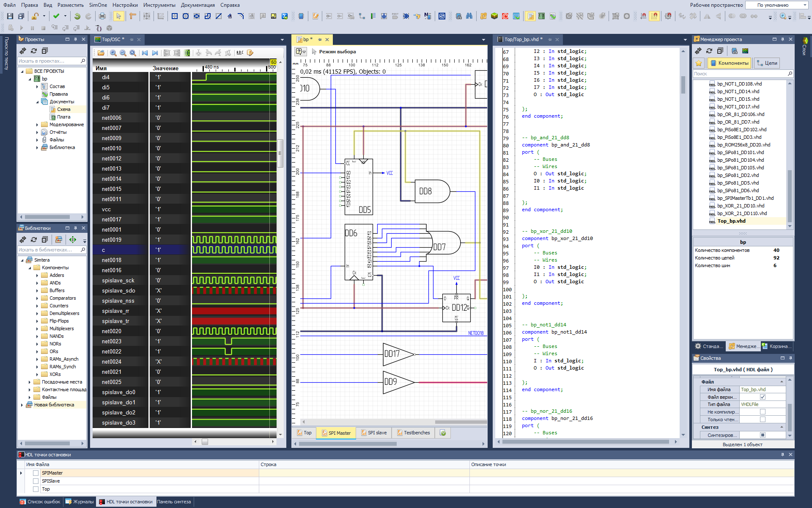Toggle the highlighted document view icon
This screenshot has width=812, height=508.
point(530,16)
